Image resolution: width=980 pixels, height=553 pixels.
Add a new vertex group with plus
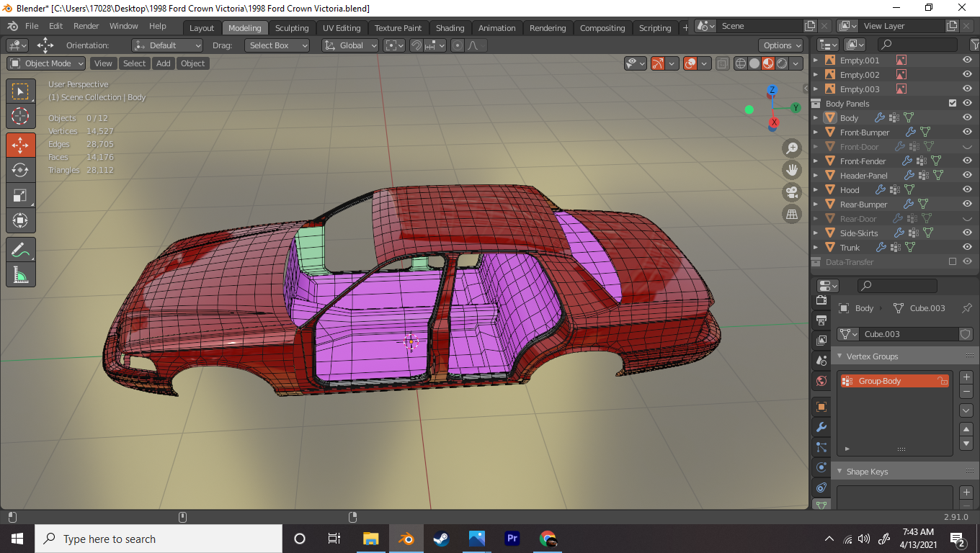[x=966, y=377]
